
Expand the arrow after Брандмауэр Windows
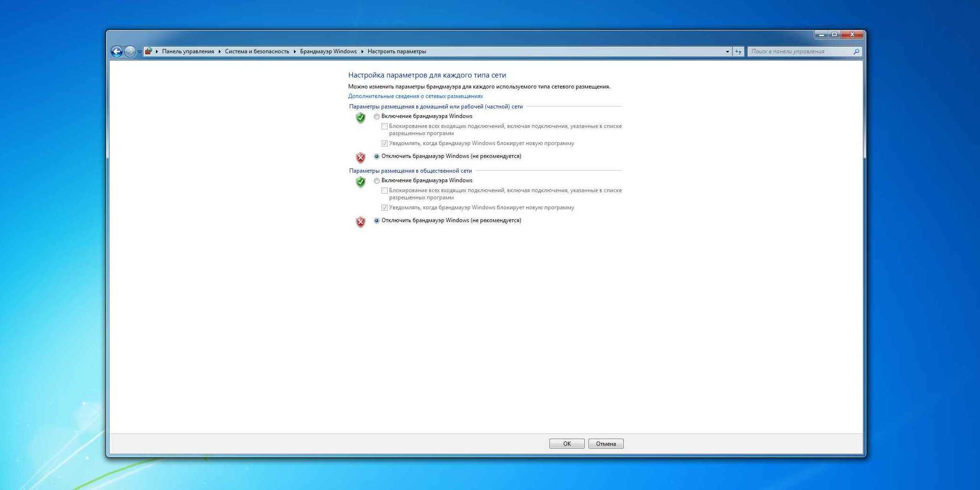pyautogui.click(x=362, y=51)
